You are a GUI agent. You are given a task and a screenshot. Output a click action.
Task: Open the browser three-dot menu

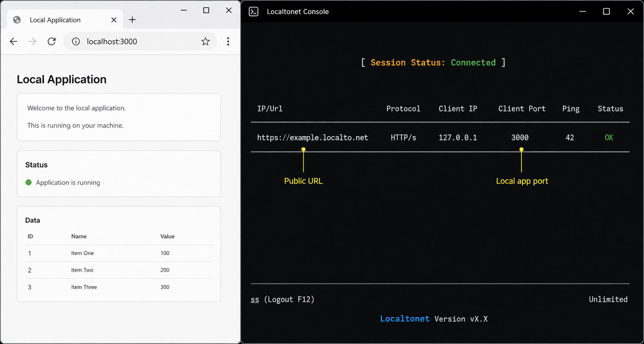point(228,41)
